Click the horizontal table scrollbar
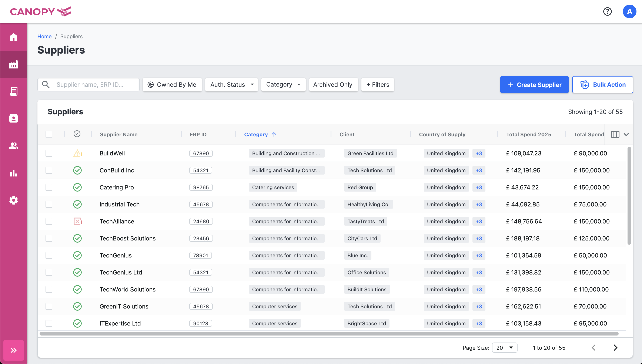The image size is (642, 364). [x=329, y=334]
